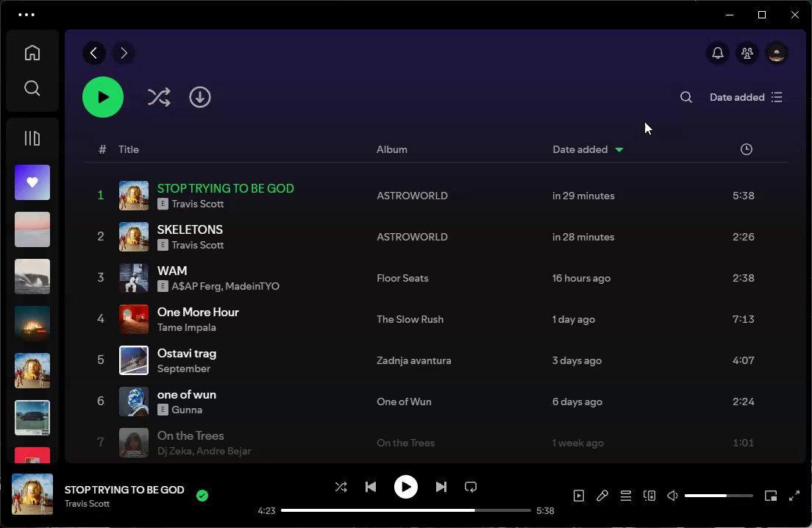
Task: Show lyrics with the microphone icon
Action: tap(602, 496)
